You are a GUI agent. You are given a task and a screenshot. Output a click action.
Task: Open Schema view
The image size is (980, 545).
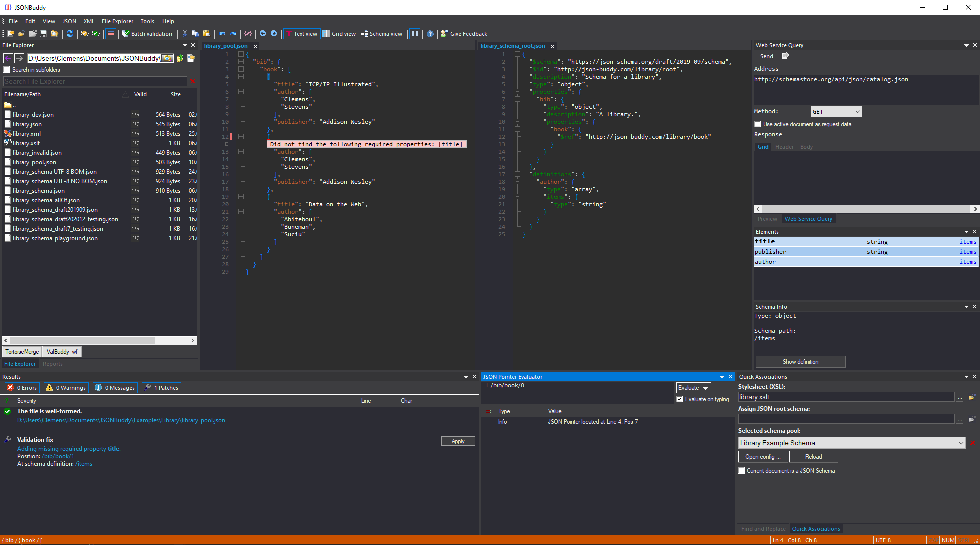click(x=382, y=34)
